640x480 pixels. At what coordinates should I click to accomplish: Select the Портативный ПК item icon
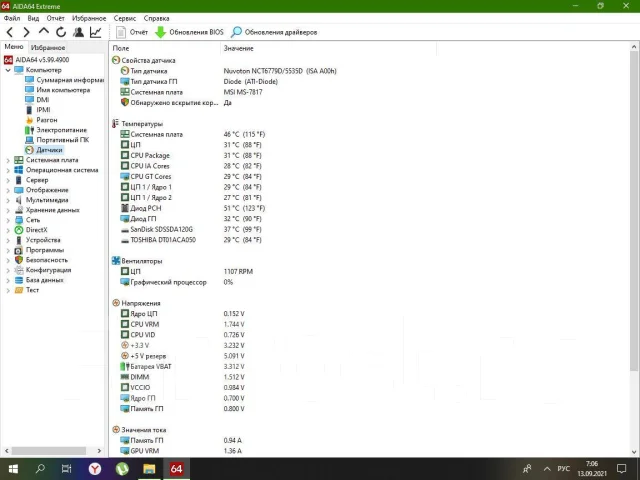[x=29, y=140]
